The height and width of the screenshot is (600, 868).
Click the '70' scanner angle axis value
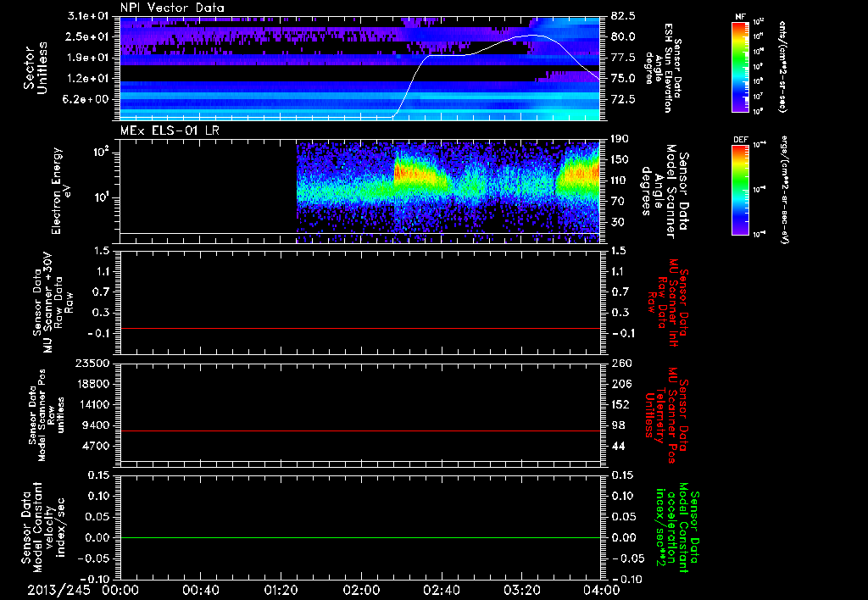coord(618,202)
